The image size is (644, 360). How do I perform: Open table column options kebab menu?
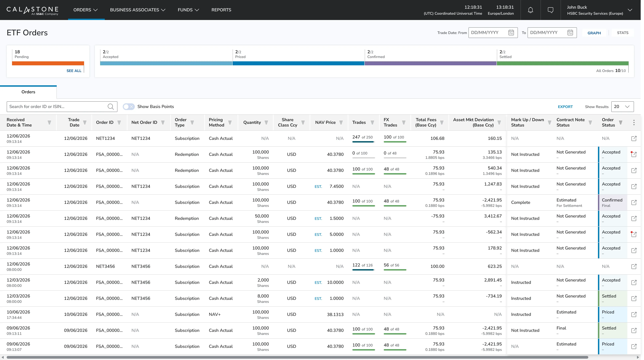tap(634, 122)
